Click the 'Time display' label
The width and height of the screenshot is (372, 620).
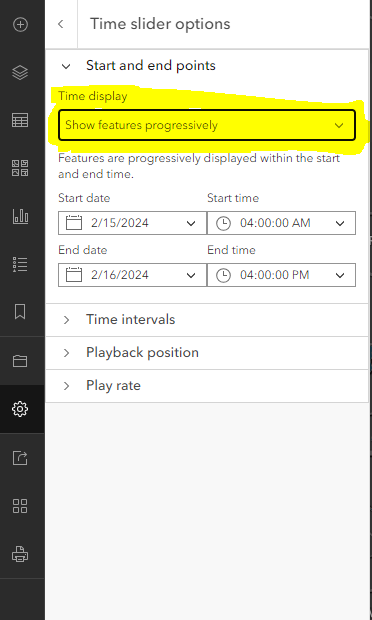pyautogui.click(x=93, y=96)
